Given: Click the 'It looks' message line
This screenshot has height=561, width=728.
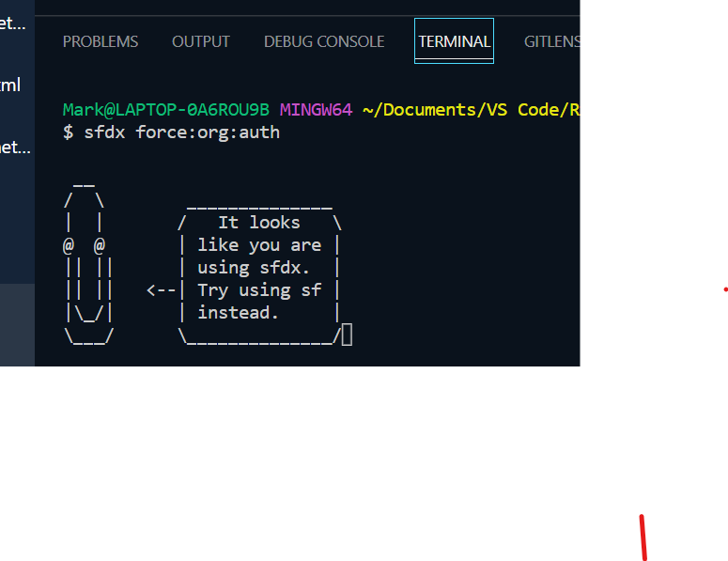Looking at the screenshot, I should [259, 223].
